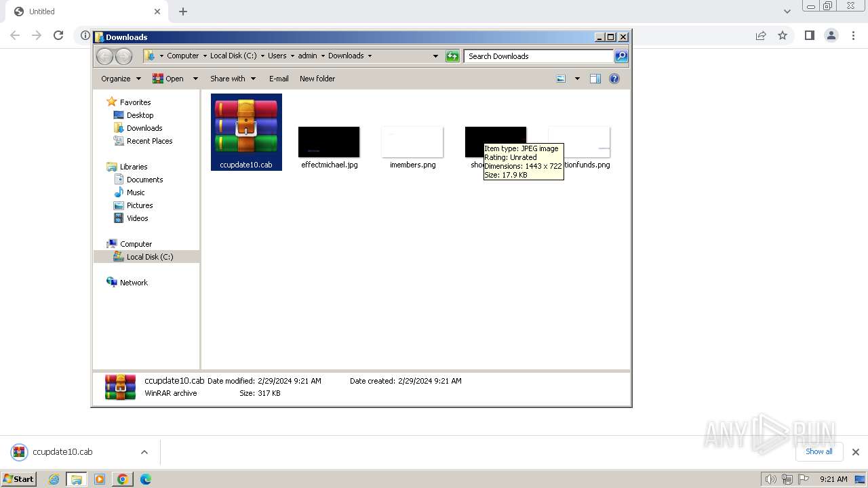
Task: Click the Explorer Back navigation button
Action: pyautogui.click(x=104, y=56)
